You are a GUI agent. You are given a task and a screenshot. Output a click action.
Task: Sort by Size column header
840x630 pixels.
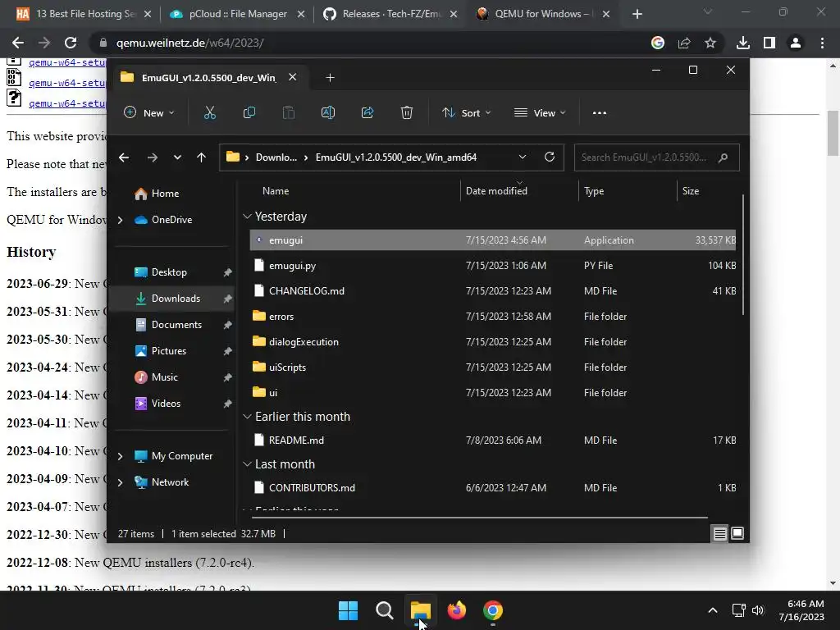coord(691,190)
